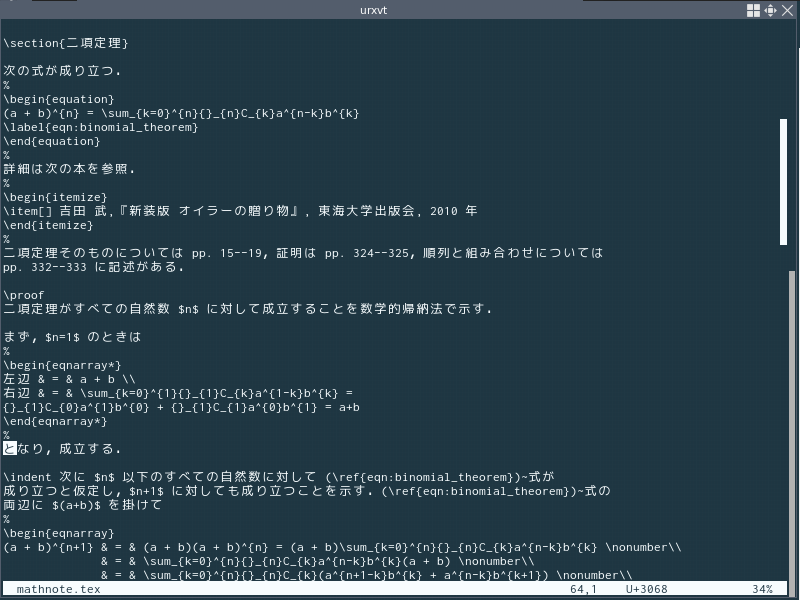The width and height of the screenshot is (800, 600).
Task: Click the mathnote.tex filename in status line
Action: point(58,590)
